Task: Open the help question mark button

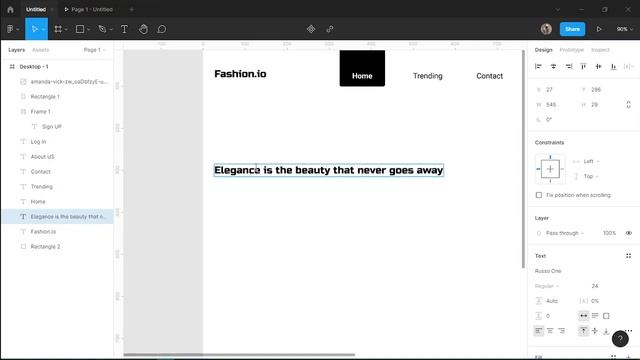Action: [x=620, y=339]
